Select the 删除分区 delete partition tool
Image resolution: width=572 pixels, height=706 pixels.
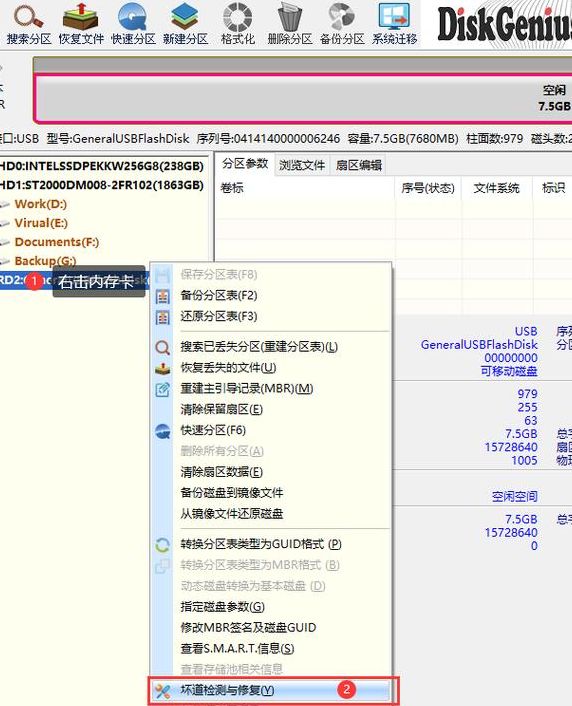pos(290,24)
